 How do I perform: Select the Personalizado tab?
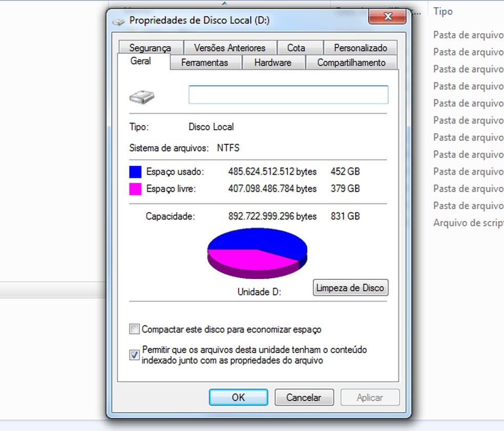pos(361,48)
